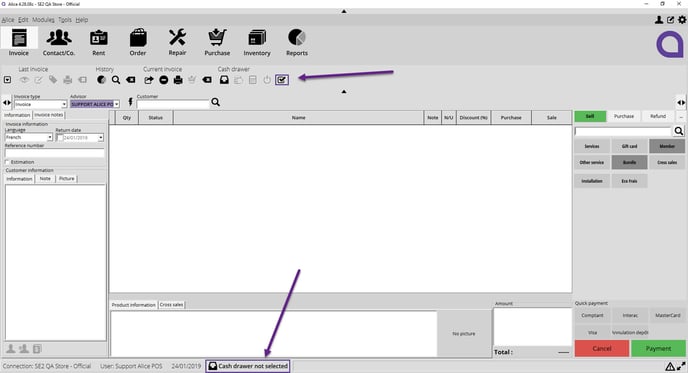Print the current invoice

(x=178, y=80)
